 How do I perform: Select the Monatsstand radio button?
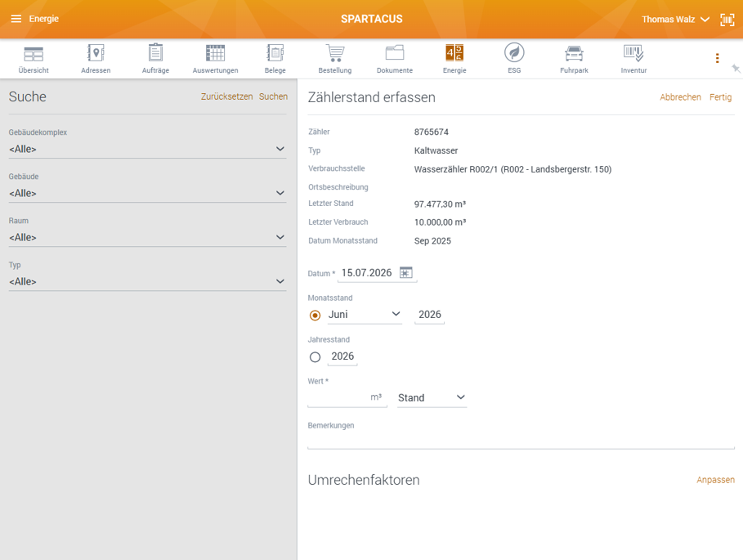316,315
